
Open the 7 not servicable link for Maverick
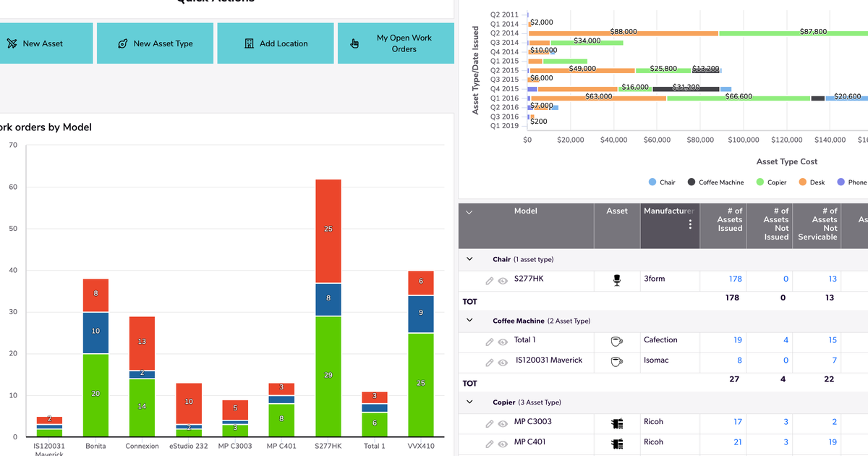835,360
